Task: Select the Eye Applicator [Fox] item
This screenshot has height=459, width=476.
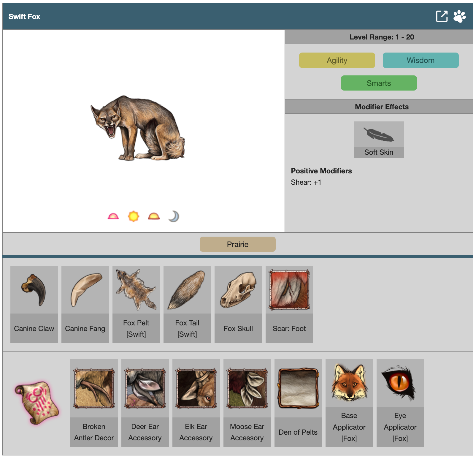Action: (400, 403)
